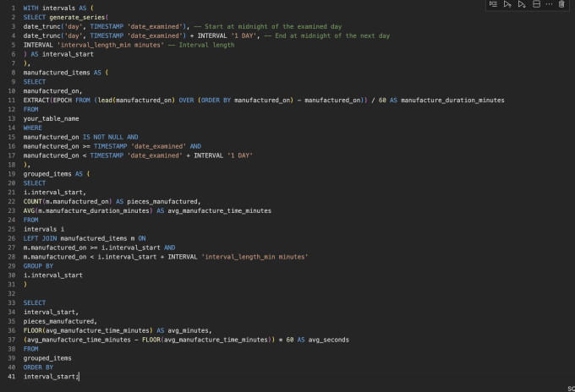Click the 'avg_seconds' alias text
Viewport: 575px width, 392px height.
point(329,340)
